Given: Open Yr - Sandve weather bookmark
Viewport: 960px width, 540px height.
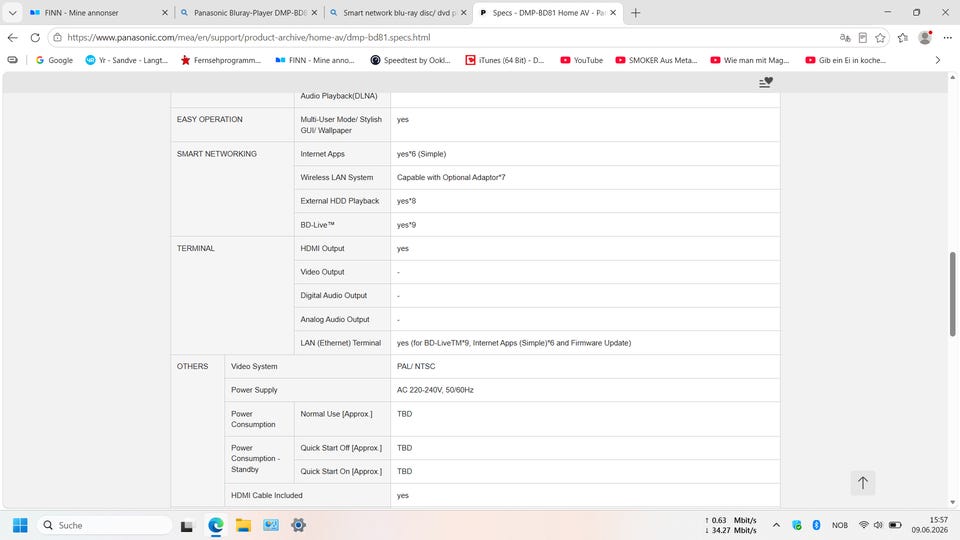Looking at the screenshot, I should [127, 60].
